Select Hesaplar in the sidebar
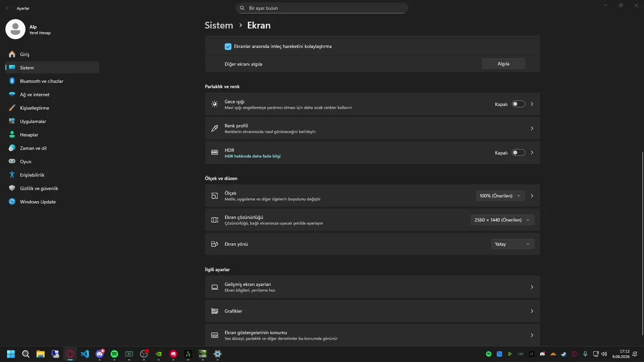 point(52,135)
